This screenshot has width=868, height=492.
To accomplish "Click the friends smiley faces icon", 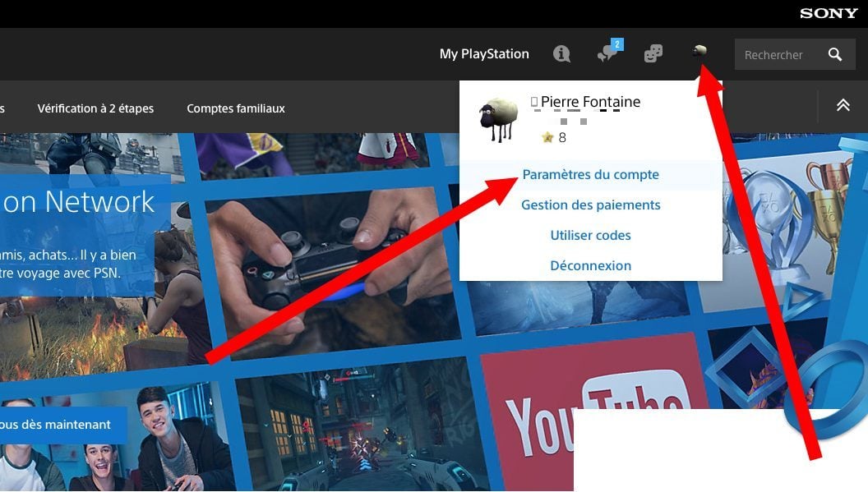I will [x=653, y=53].
